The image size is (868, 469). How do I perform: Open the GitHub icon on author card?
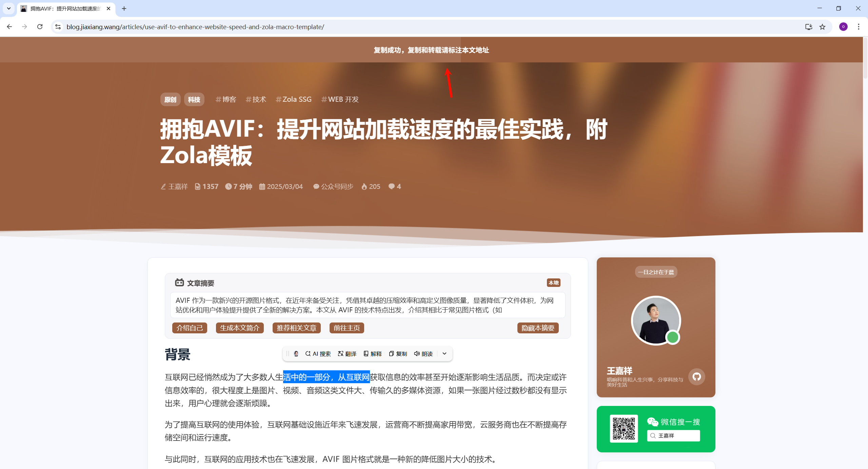tap(697, 376)
